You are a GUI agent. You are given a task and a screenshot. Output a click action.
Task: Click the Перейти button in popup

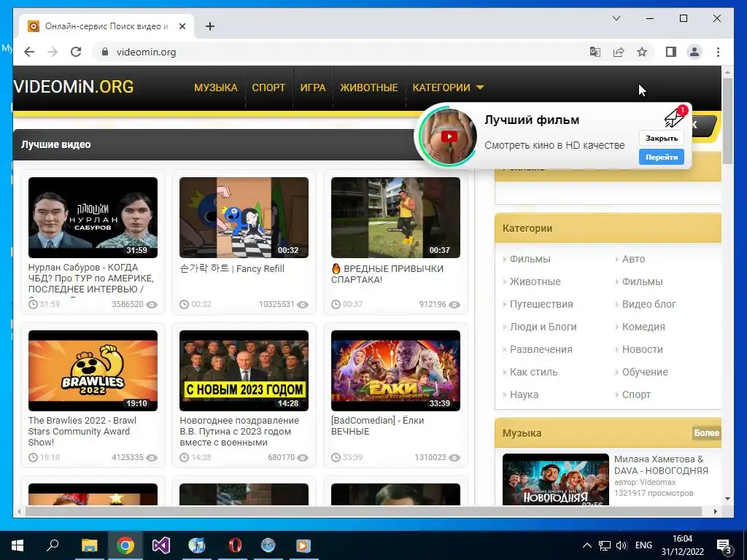coord(661,157)
